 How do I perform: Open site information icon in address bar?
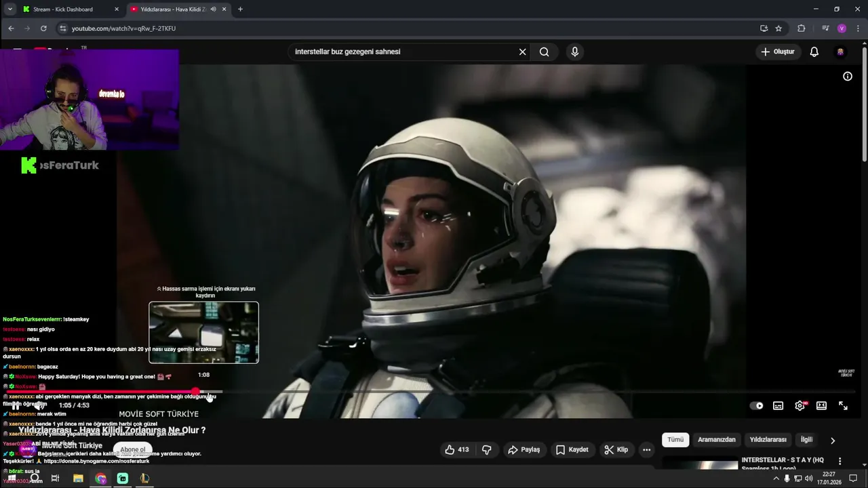pyautogui.click(x=63, y=28)
